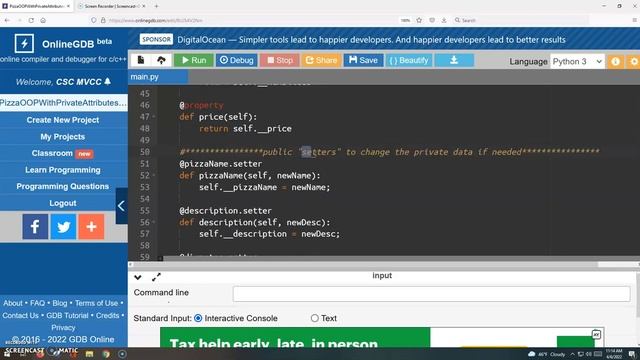The width and height of the screenshot is (640, 360).
Task: Go to My Projects
Action: pos(63,137)
